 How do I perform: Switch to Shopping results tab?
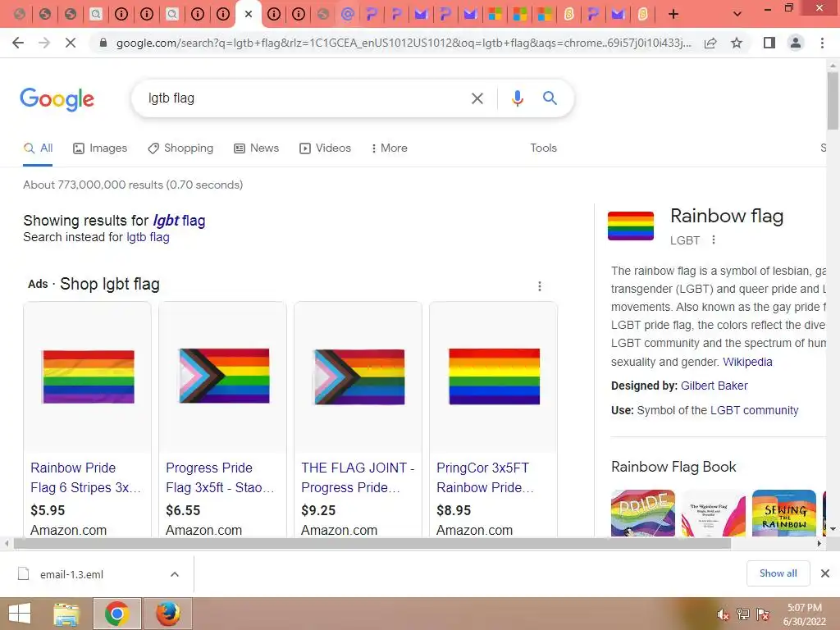pos(180,148)
